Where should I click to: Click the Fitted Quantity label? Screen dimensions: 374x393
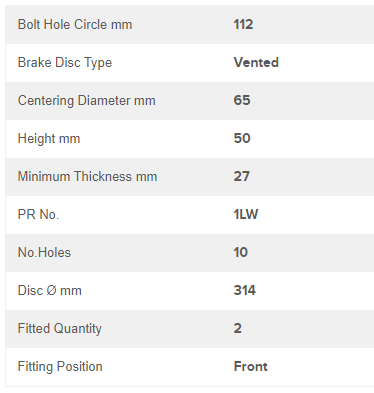[x=60, y=329]
